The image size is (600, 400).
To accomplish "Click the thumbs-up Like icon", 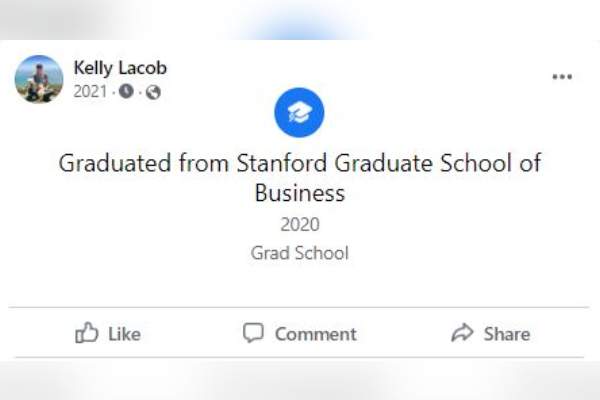I will click(x=87, y=333).
